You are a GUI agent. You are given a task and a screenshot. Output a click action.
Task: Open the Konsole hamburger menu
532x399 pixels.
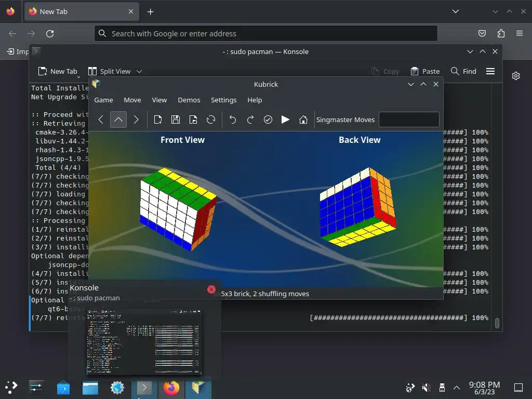490,71
